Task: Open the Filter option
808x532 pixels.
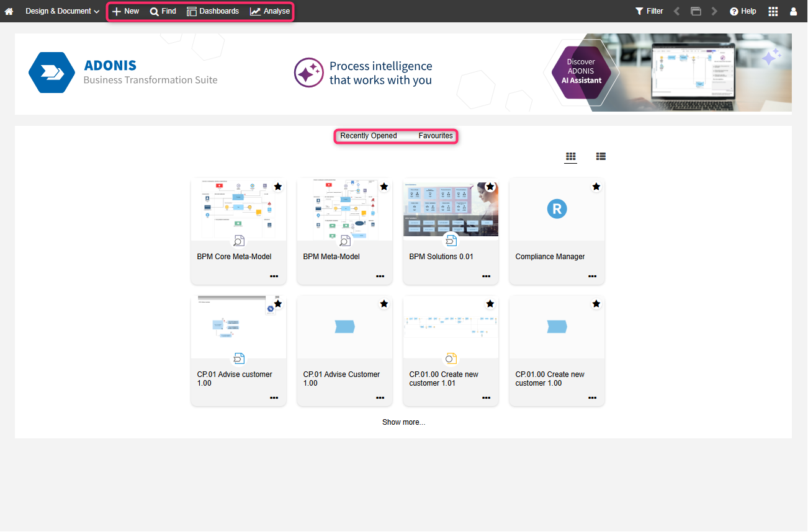Action: coord(649,11)
